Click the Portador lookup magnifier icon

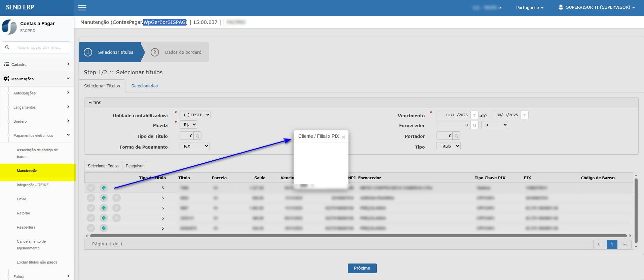point(456,136)
